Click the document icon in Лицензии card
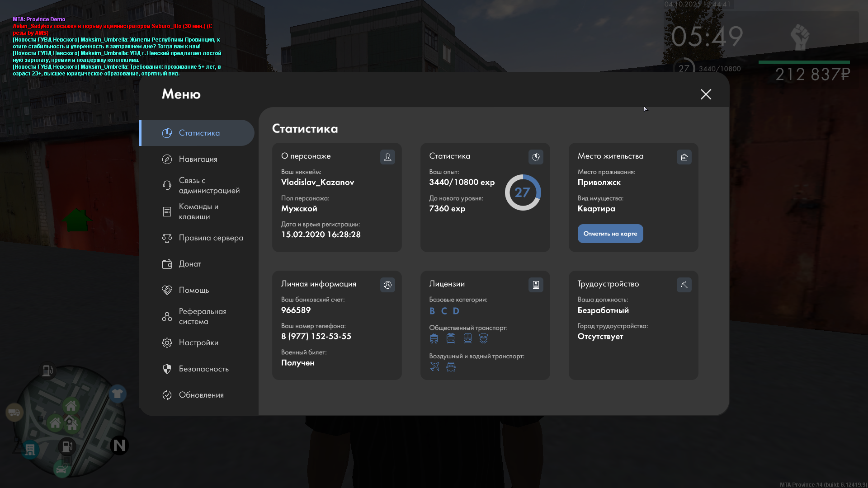 pyautogui.click(x=536, y=285)
